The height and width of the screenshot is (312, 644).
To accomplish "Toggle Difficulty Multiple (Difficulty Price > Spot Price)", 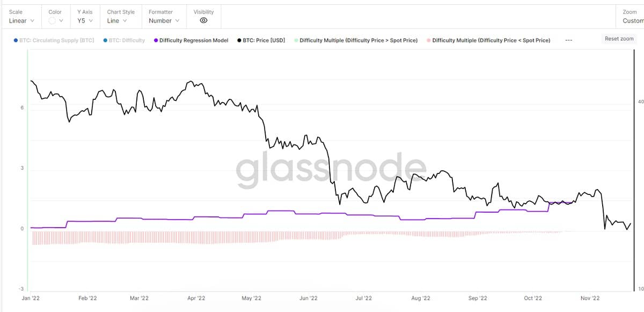I will click(x=356, y=40).
